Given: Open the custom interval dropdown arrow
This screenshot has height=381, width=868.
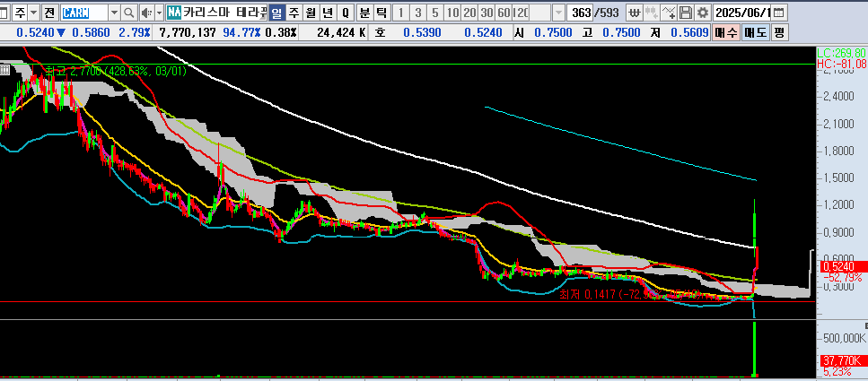Looking at the screenshot, I should (x=559, y=13).
